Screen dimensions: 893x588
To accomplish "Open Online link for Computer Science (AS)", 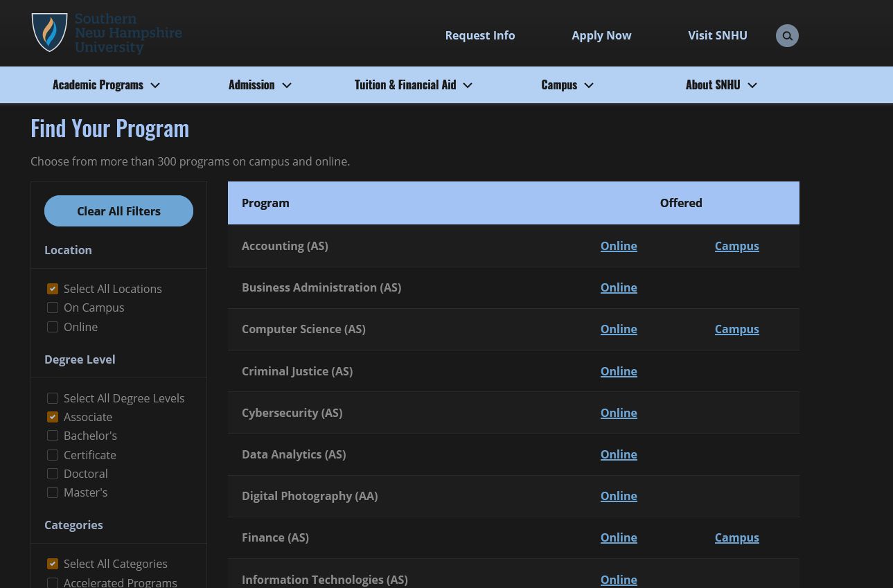I will (619, 329).
